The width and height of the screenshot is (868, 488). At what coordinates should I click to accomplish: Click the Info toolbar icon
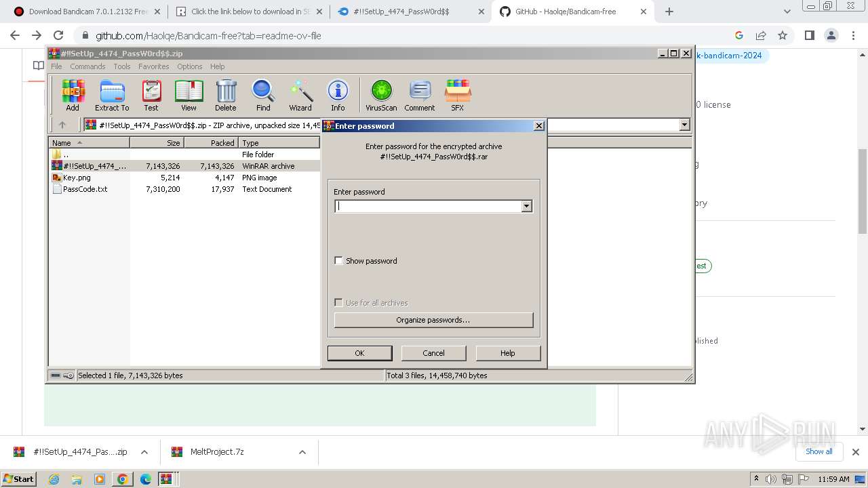click(x=338, y=95)
